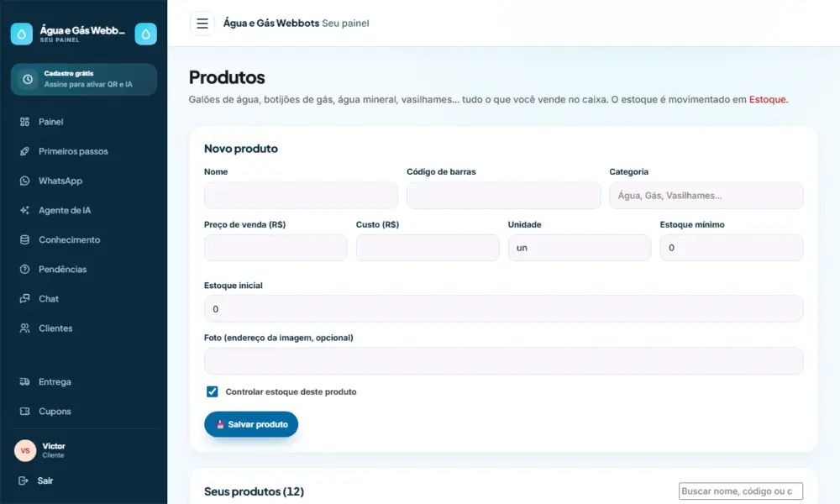
Task: Follow the red Estoque link
Action: click(767, 100)
